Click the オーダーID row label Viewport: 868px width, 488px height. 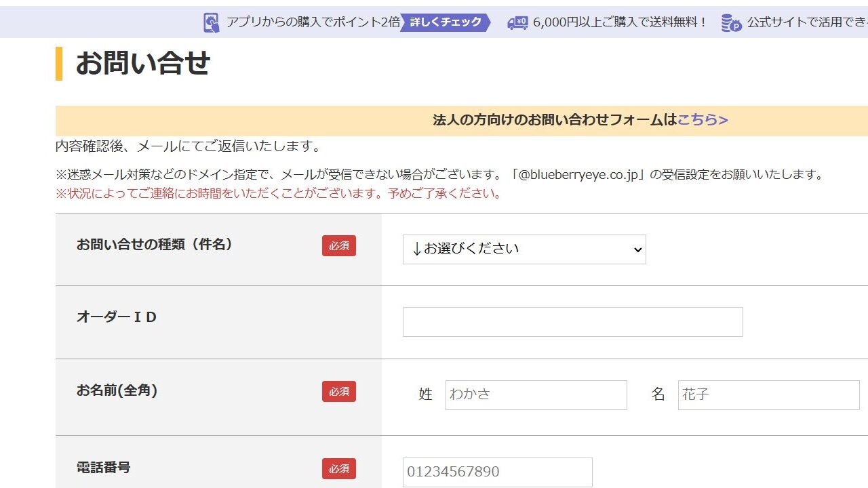tap(117, 317)
